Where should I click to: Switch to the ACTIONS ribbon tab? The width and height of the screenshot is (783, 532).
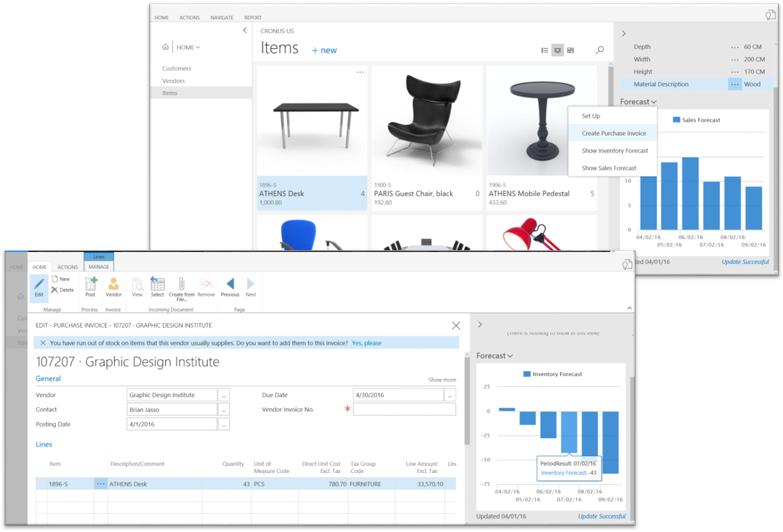click(67, 267)
